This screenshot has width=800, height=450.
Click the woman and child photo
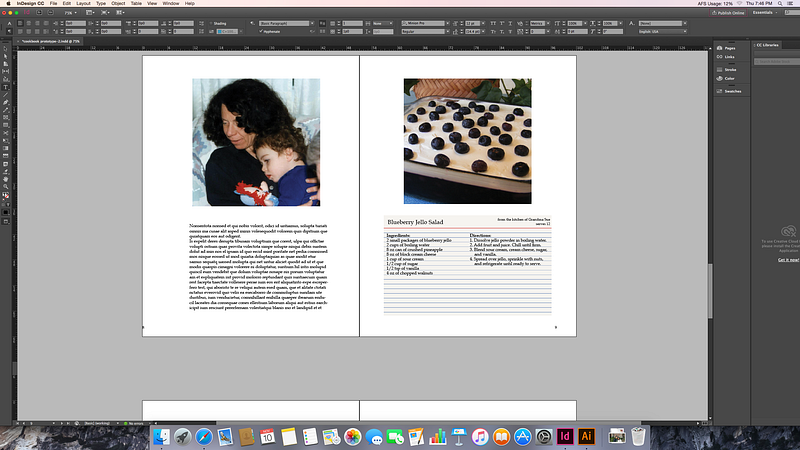[x=256, y=142]
